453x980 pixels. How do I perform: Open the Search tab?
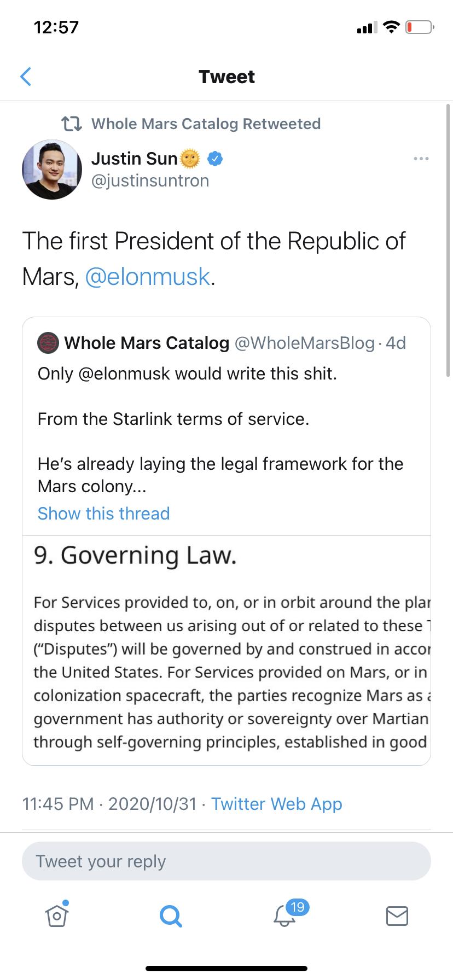[x=171, y=915]
